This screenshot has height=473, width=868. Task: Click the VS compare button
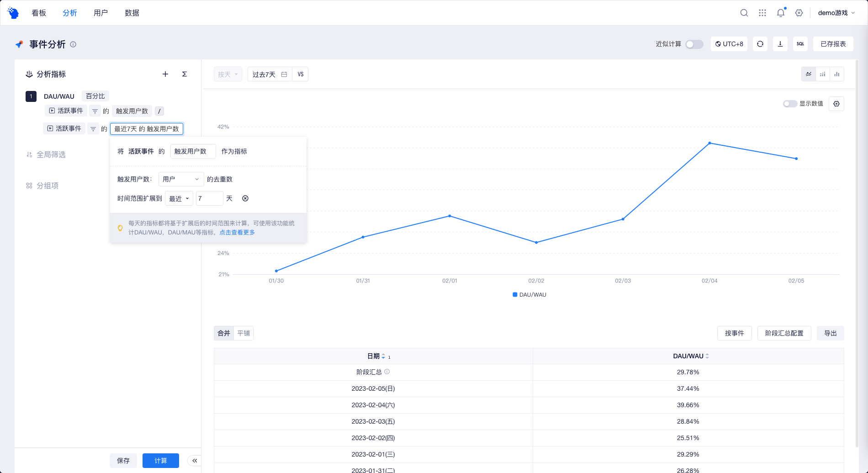(301, 74)
